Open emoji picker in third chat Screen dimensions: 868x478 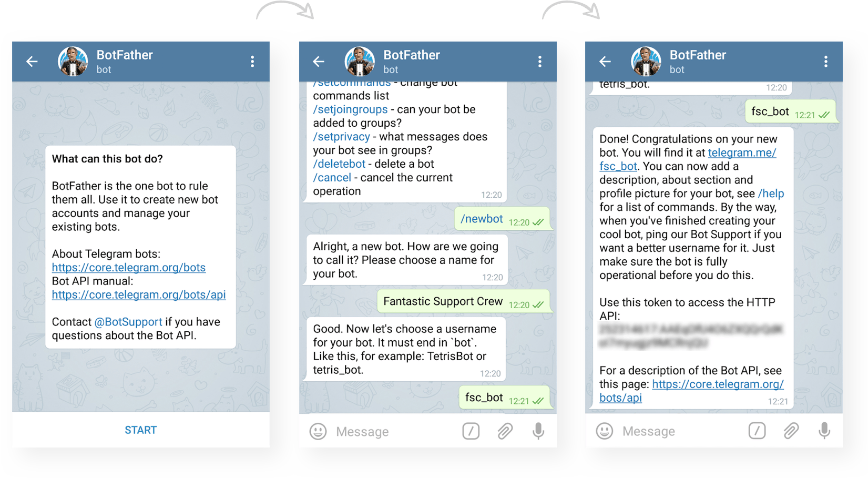point(605,431)
